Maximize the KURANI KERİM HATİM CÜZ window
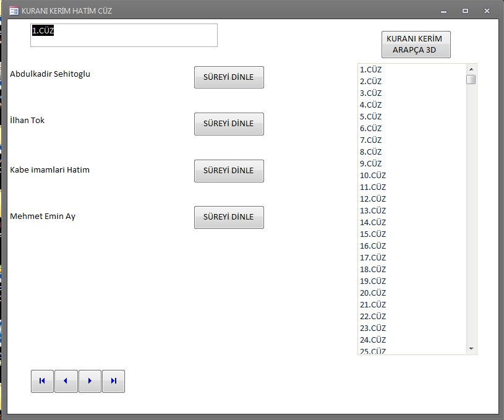504x420 pixels. (465, 11)
